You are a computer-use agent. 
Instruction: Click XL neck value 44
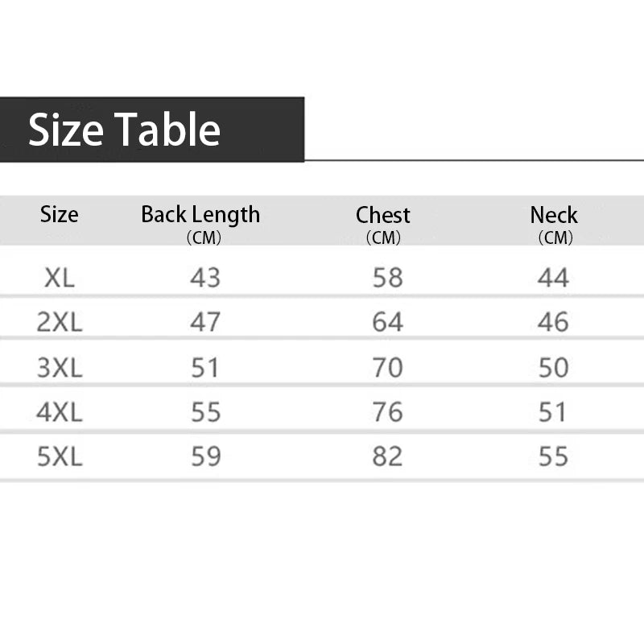[553, 279]
